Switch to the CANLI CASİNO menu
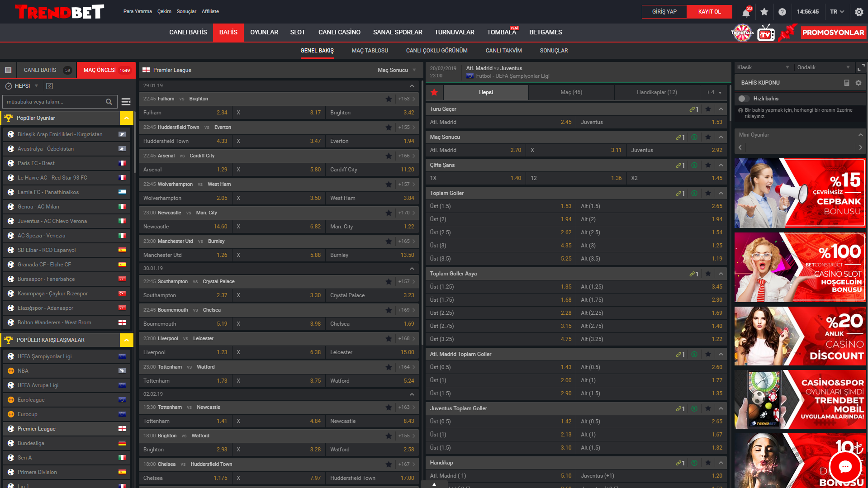This screenshot has height=488, width=868. pos(339,32)
